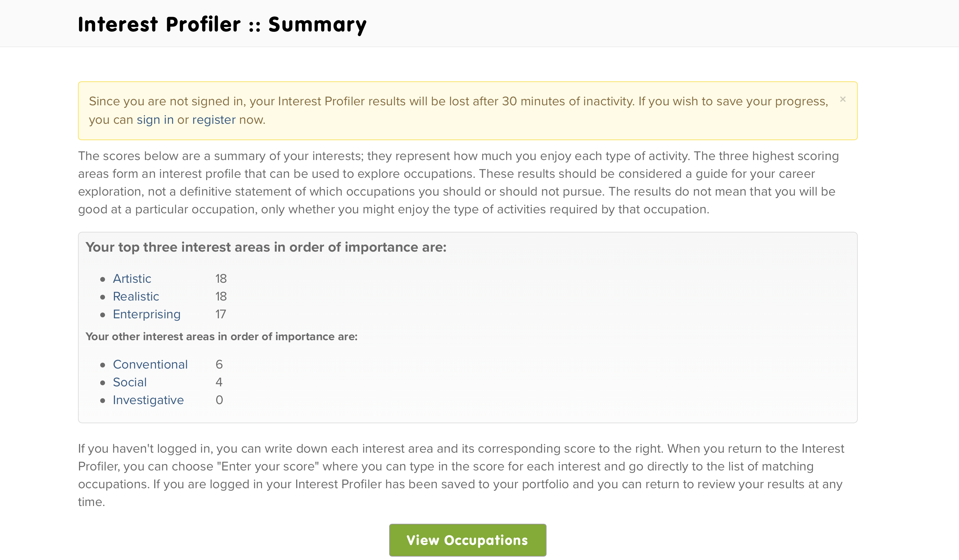The height and width of the screenshot is (560, 959).
Task: Click the Realistic score of 18
Action: pos(221,297)
